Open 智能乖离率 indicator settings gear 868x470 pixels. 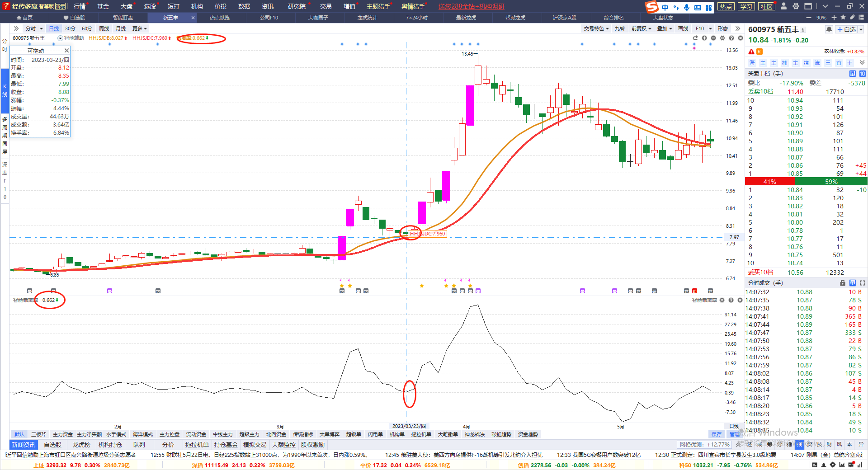[722, 300]
